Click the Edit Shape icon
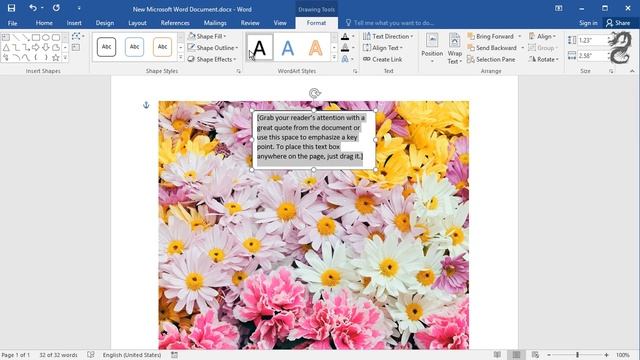 coord(78,37)
